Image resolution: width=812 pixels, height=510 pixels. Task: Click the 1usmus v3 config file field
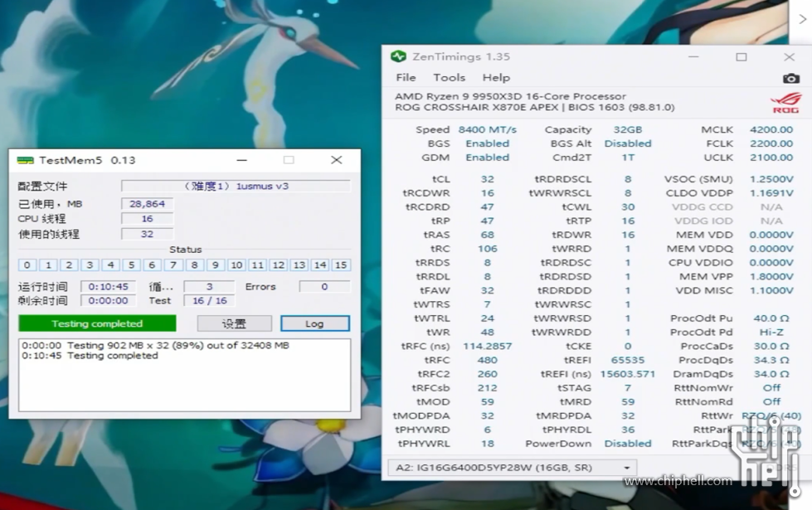pos(236,186)
